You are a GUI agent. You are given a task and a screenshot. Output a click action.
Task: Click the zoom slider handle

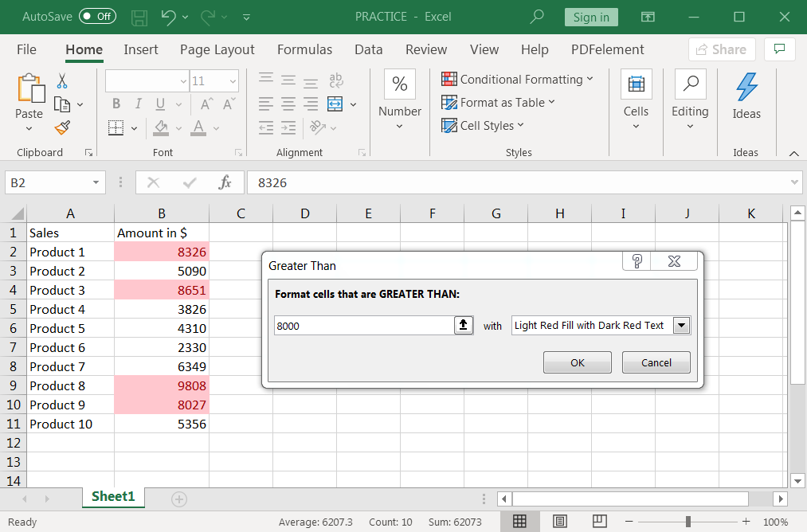coord(688,522)
